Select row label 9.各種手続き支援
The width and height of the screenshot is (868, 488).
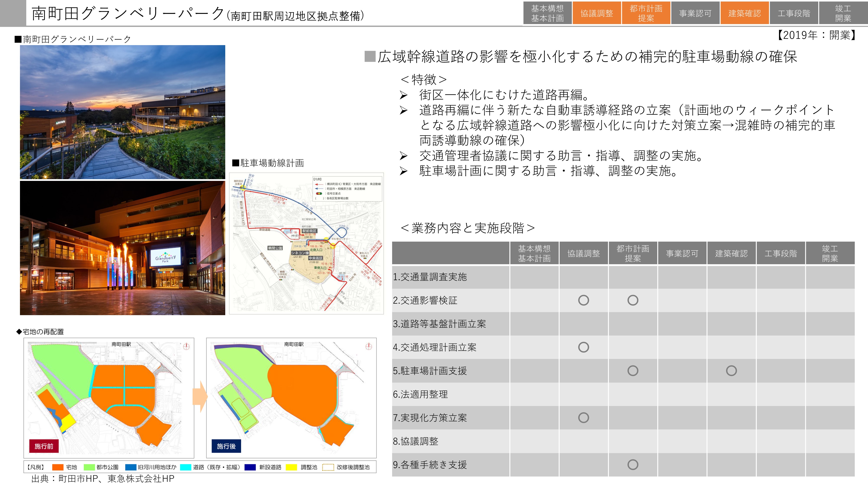[430, 465]
